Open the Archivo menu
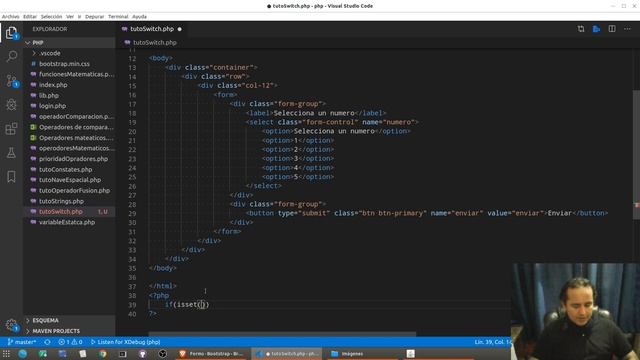Image resolution: width=640 pixels, height=360 pixels. coord(10,17)
